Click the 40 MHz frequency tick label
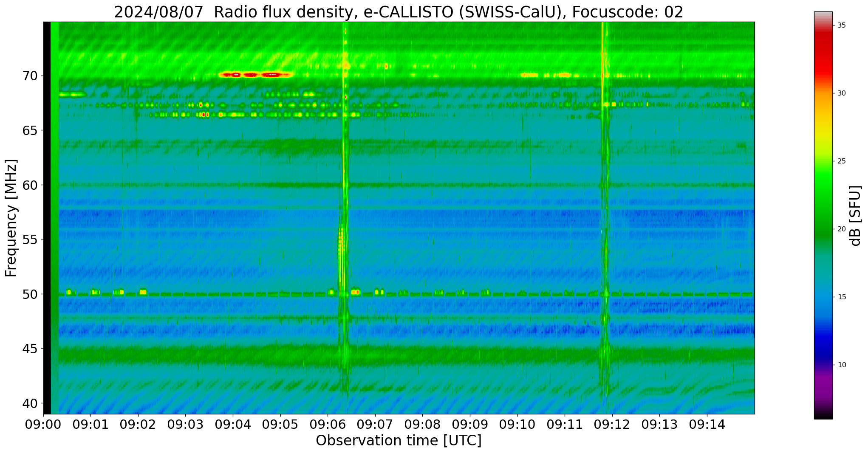868x453 pixels. (30, 403)
